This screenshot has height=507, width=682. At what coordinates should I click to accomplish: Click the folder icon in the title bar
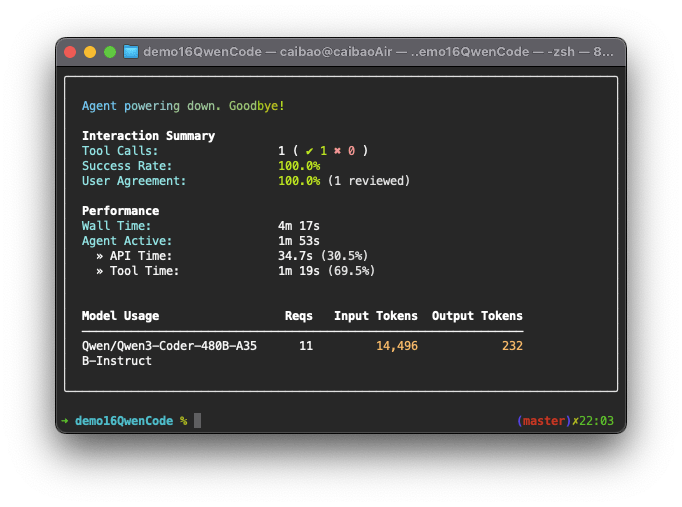point(130,52)
